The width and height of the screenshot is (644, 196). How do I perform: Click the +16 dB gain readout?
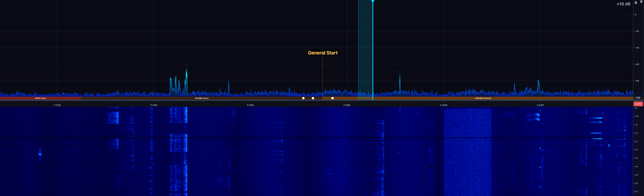(x=624, y=4)
